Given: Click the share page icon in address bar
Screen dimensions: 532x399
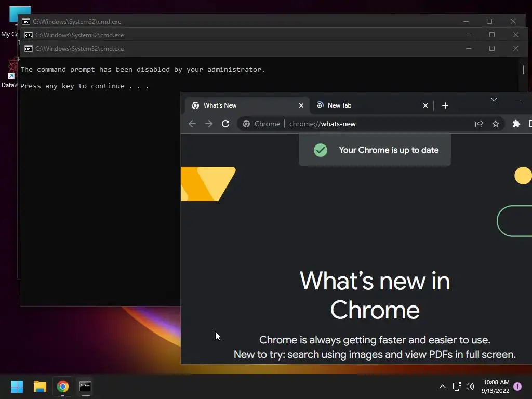Looking at the screenshot, I should click(478, 124).
